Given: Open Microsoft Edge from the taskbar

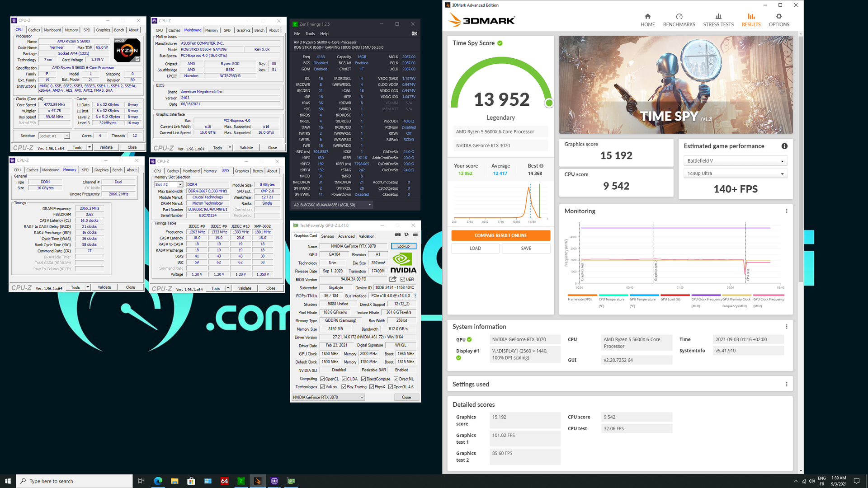Looking at the screenshot, I should 158,481.
